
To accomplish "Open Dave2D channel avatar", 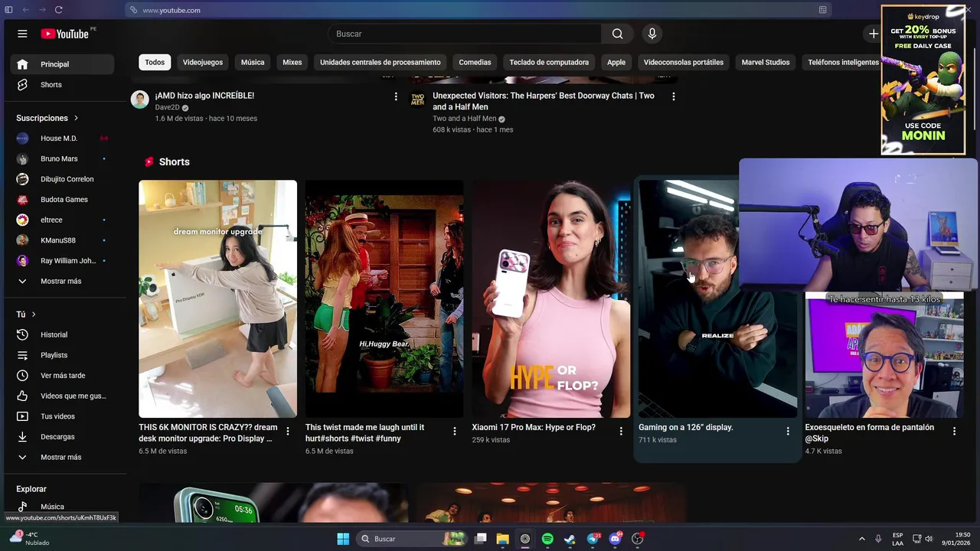I will (139, 99).
